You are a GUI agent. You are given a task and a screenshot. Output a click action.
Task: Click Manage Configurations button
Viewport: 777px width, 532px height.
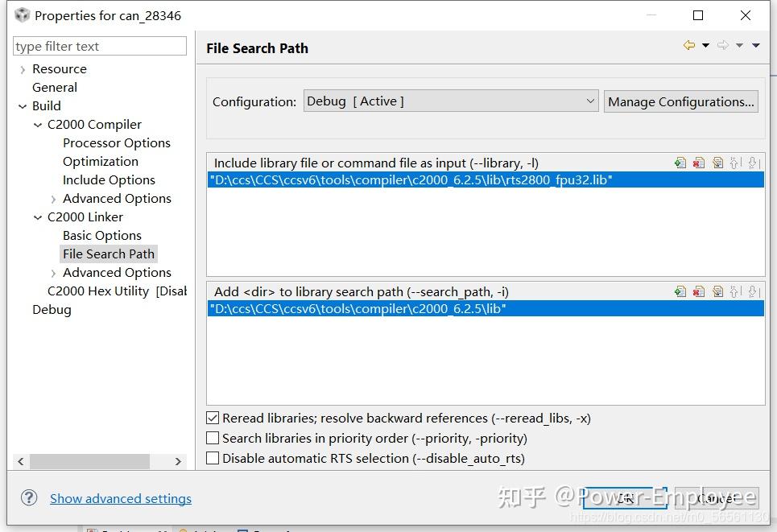[680, 101]
